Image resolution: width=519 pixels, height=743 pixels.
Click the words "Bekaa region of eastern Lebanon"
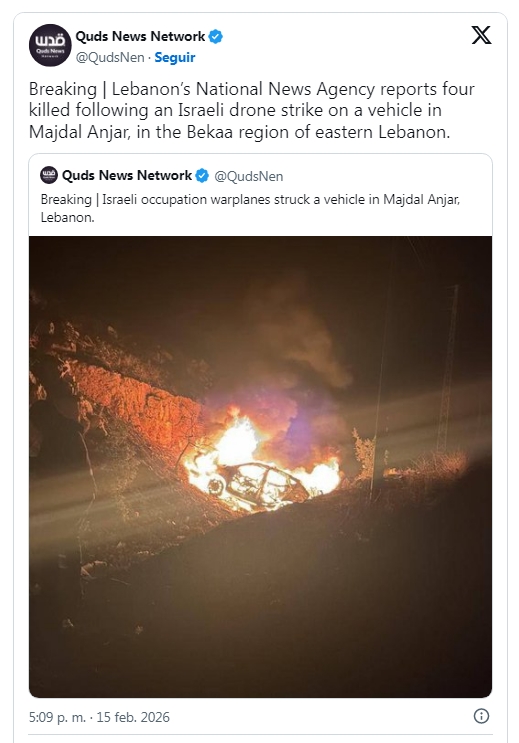(x=318, y=132)
